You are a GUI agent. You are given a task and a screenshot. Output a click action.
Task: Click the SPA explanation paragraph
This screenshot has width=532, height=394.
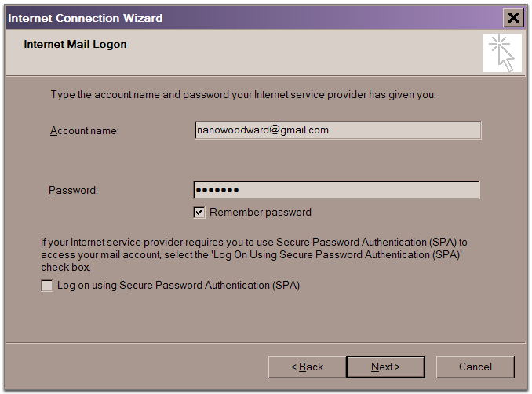[253, 255]
